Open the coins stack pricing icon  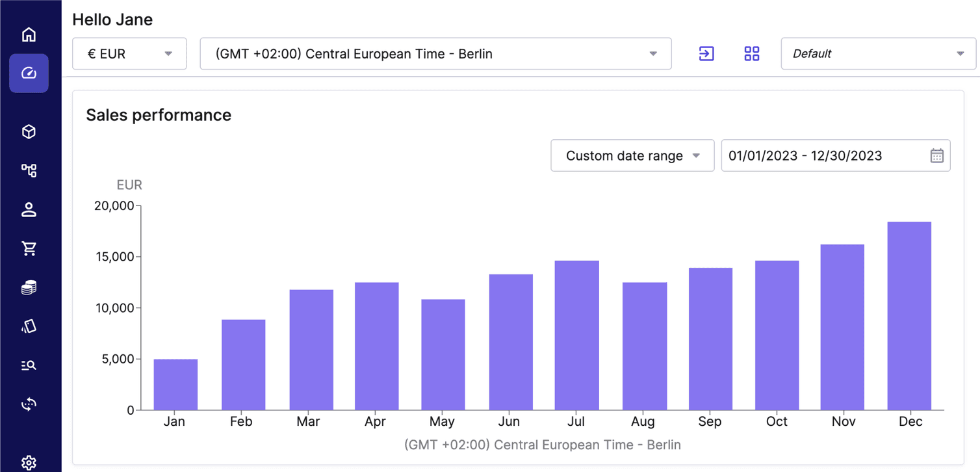tap(29, 287)
